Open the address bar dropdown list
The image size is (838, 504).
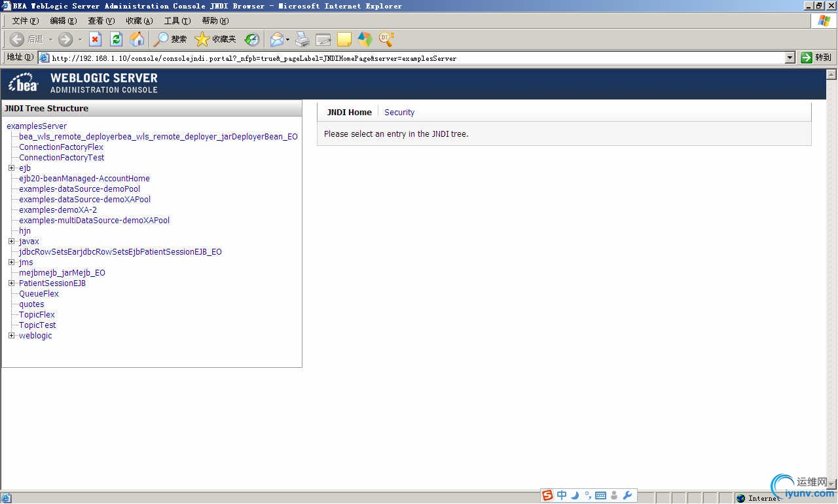790,58
